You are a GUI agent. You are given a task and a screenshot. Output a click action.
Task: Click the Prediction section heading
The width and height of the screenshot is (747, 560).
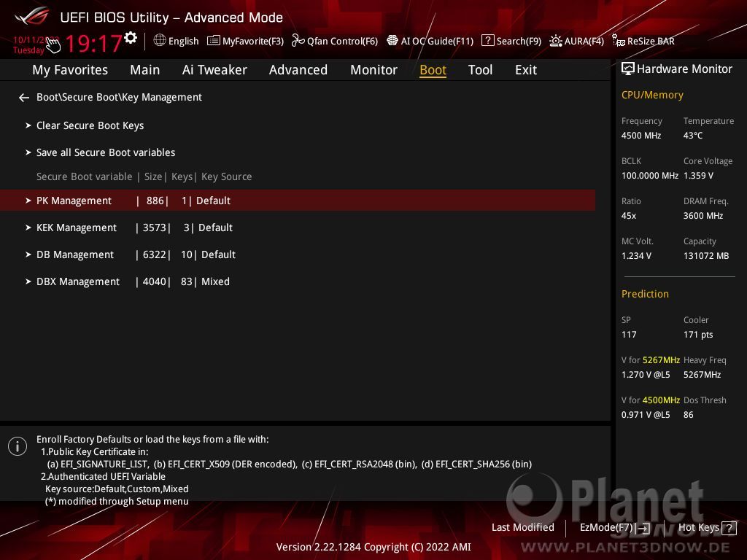click(645, 294)
